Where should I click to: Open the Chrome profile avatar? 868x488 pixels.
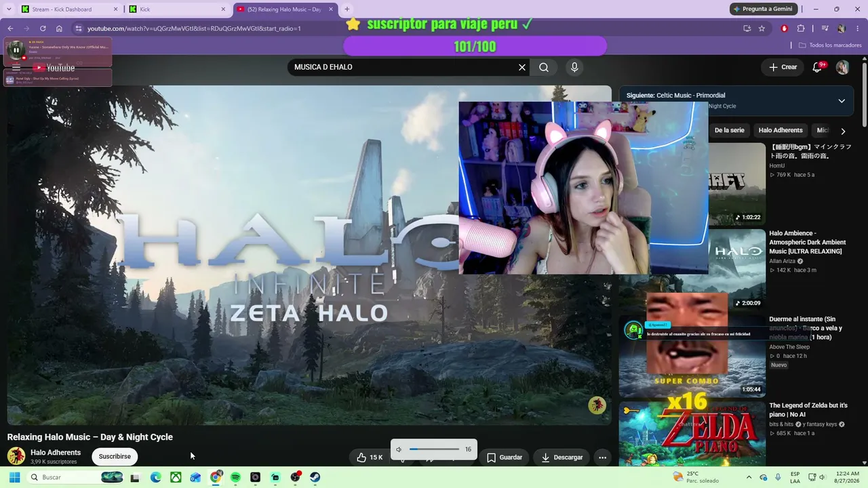pos(842,28)
